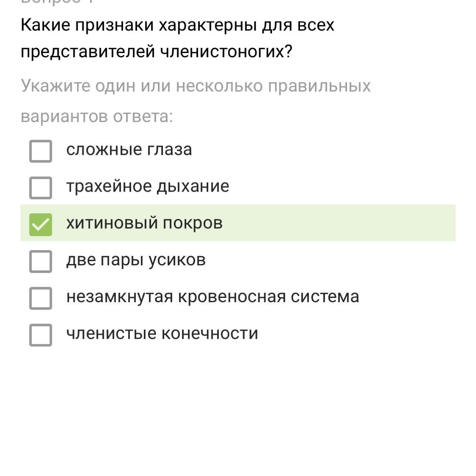Click the empty green highlighted row area
Viewport: 476px width, 476px height.
pos(339,223)
